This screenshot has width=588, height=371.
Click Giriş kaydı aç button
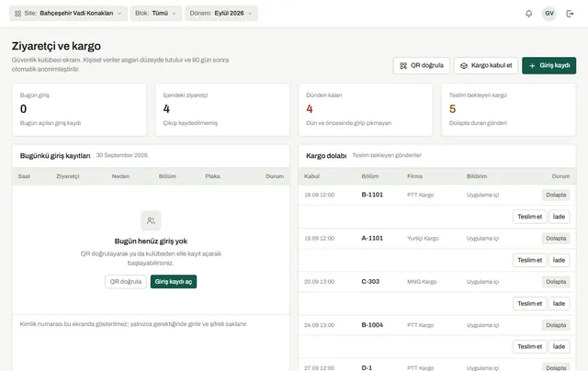(x=174, y=281)
